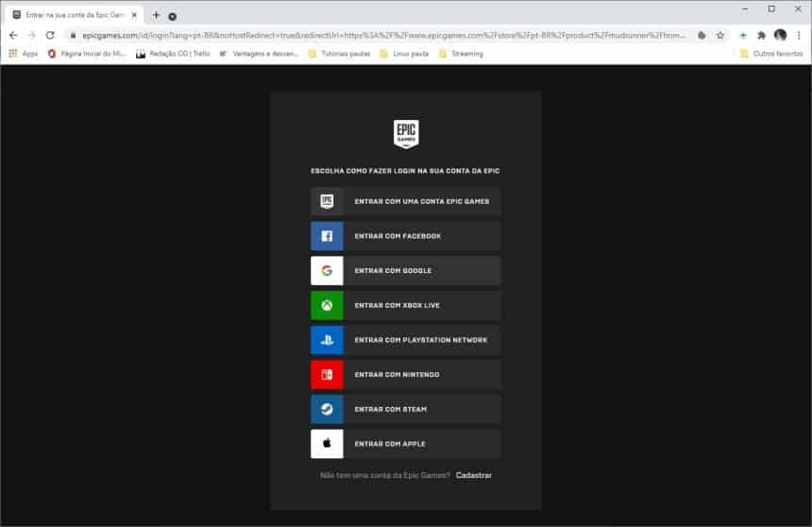812x527 pixels.
Task: Open Outros favoritos bookmark folder
Action: [x=771, y=54]
